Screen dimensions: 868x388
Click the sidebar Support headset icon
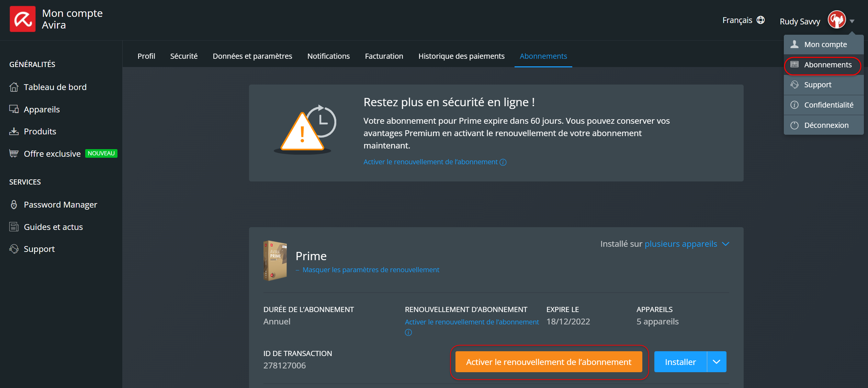[x=14, y=249]
